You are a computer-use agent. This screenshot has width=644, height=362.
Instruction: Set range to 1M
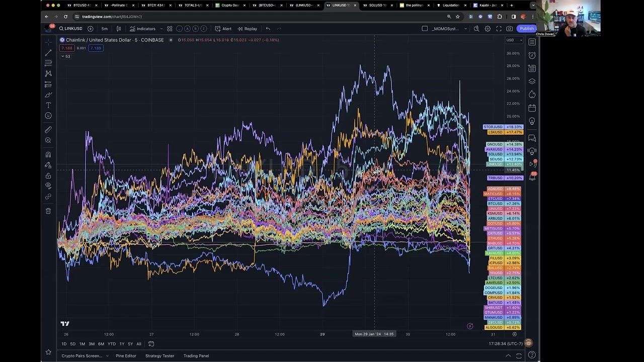[x=82, y=344]
